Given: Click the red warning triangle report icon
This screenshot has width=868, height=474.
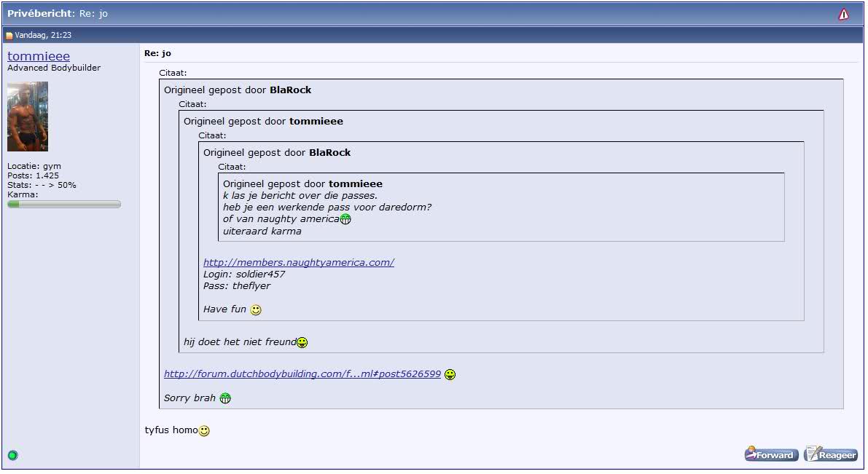Looking at the screenshot, I should (843, 14).
